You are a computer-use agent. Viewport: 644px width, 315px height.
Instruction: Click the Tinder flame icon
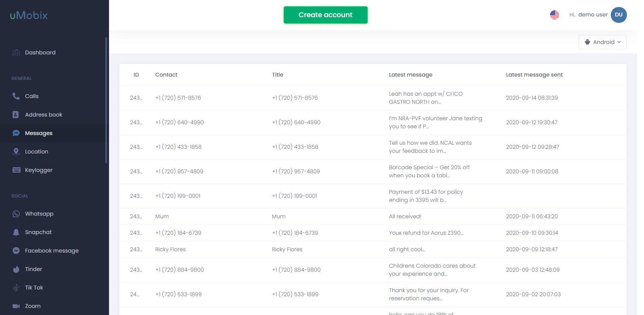pos(16,269)
